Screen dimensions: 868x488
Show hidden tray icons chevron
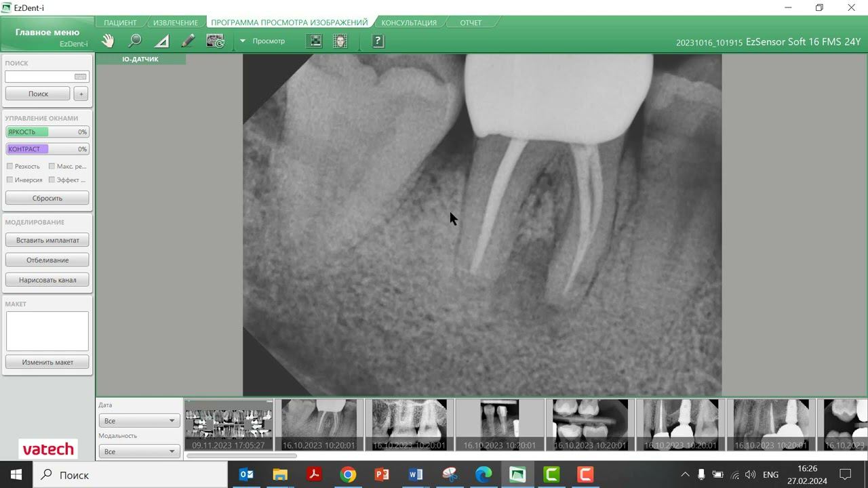point(685,474)
